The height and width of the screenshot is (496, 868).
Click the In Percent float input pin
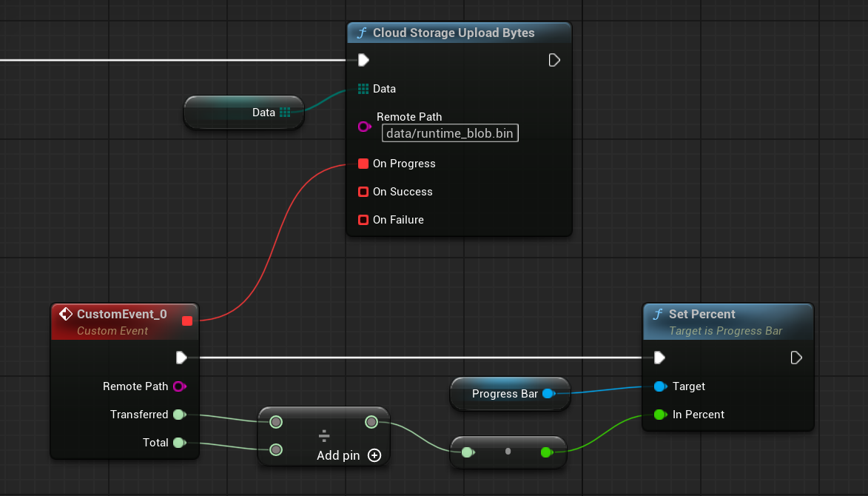pyautogui.click(x=659, y=415)
